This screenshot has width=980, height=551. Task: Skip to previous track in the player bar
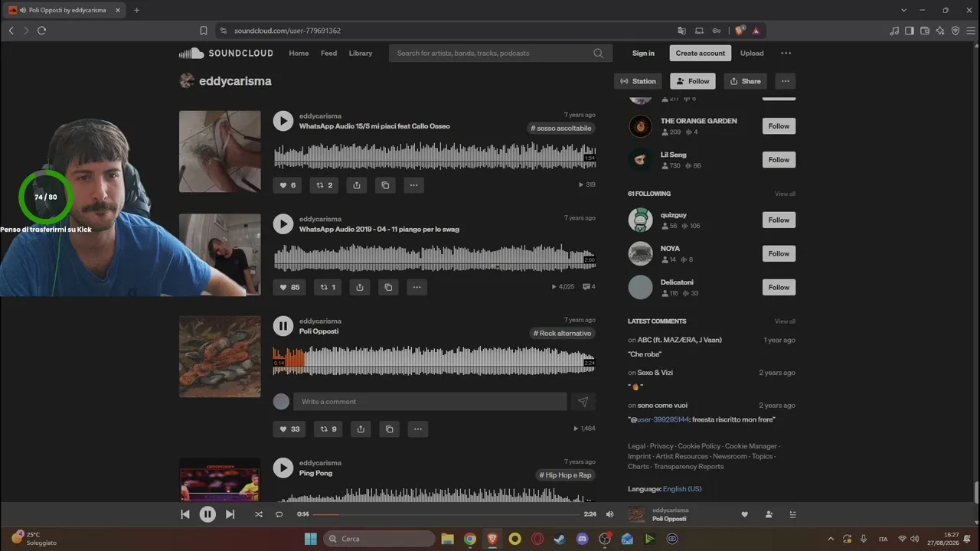(x=185, y=514)
